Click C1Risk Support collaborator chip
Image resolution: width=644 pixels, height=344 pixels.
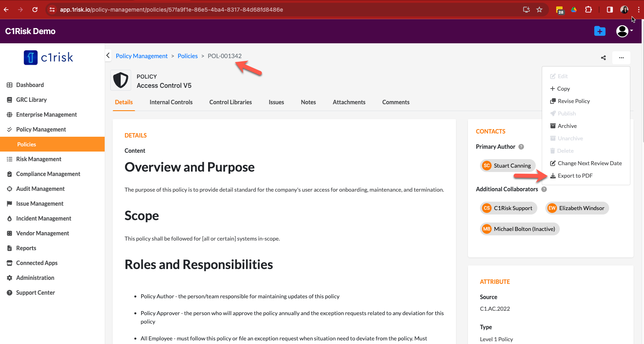(x=508, y=208)
